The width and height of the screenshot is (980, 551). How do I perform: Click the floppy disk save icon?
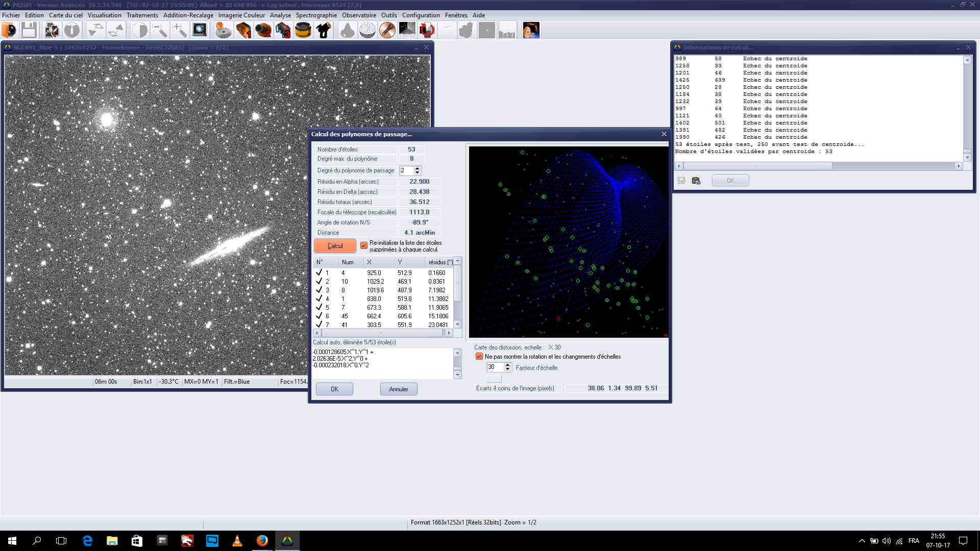(x=29, y=31)
